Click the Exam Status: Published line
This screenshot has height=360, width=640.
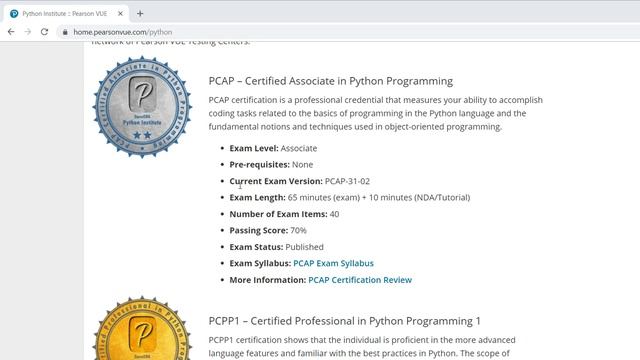(x=276, y=247)
